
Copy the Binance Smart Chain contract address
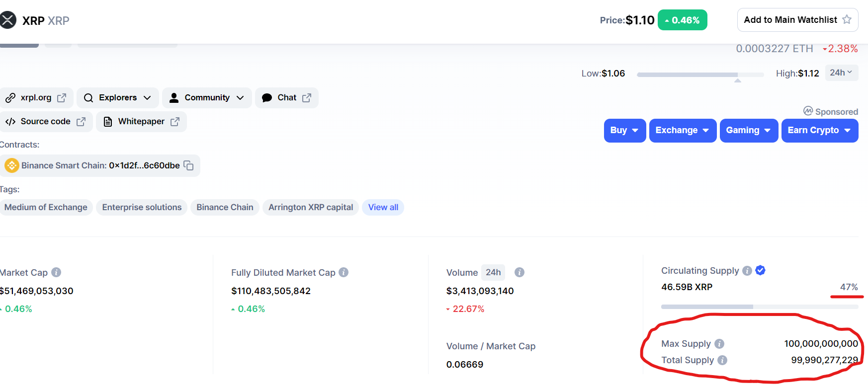(x=189, y=165)
